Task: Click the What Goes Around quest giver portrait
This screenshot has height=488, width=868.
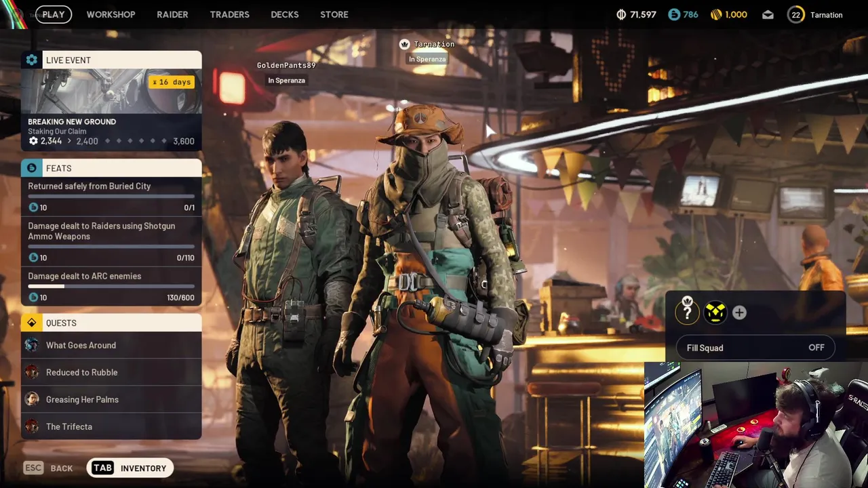Action: tap(32, 345)
